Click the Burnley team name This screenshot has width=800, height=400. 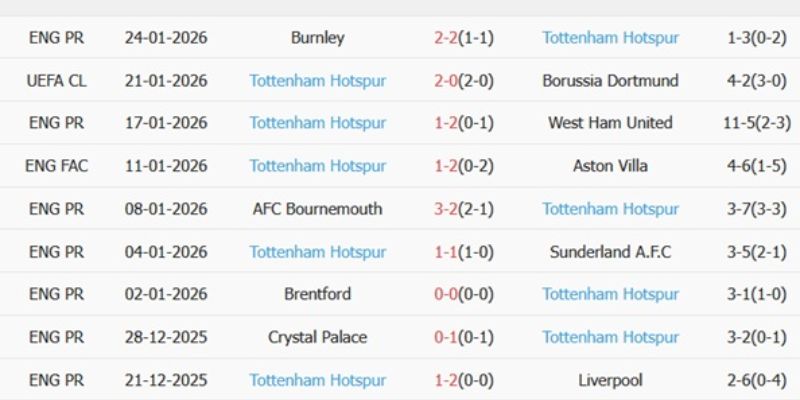point(317,38)
